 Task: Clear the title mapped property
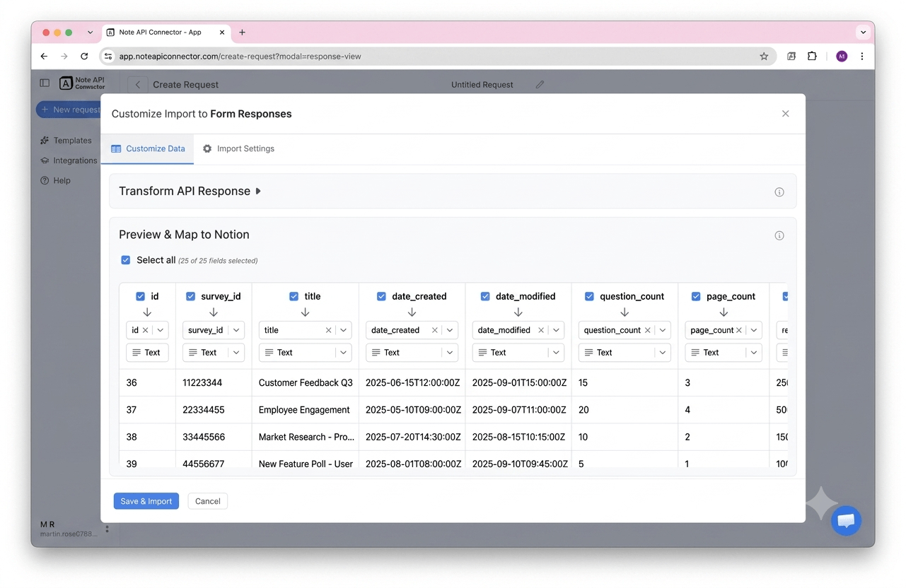328,330
